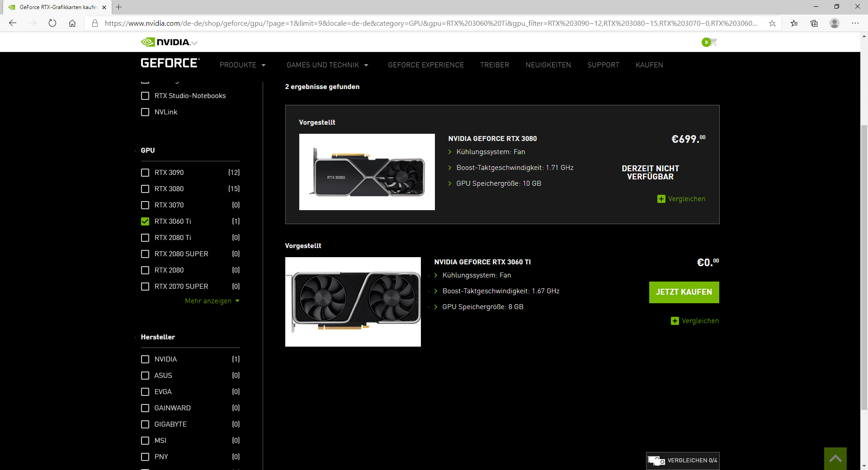
Task: Open NVIDIA GEFORCE RTX 3060 TI title
Action: click(482, 262)
